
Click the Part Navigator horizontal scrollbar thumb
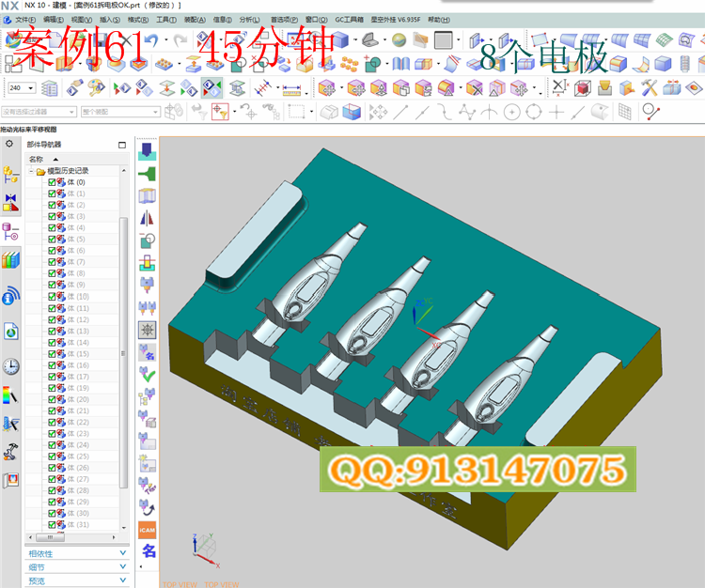50,537
